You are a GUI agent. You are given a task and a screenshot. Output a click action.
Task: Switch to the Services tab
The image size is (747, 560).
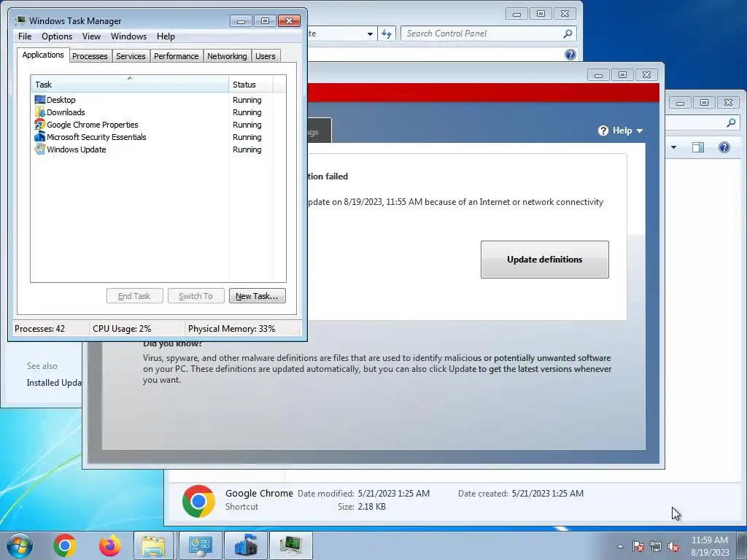click(x=131, y=56)
